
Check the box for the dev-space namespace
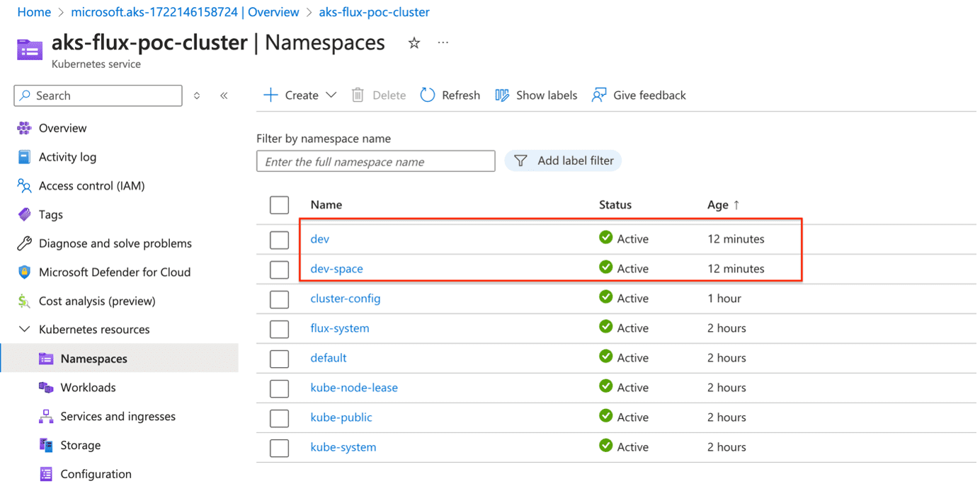[x=280, y=270]
